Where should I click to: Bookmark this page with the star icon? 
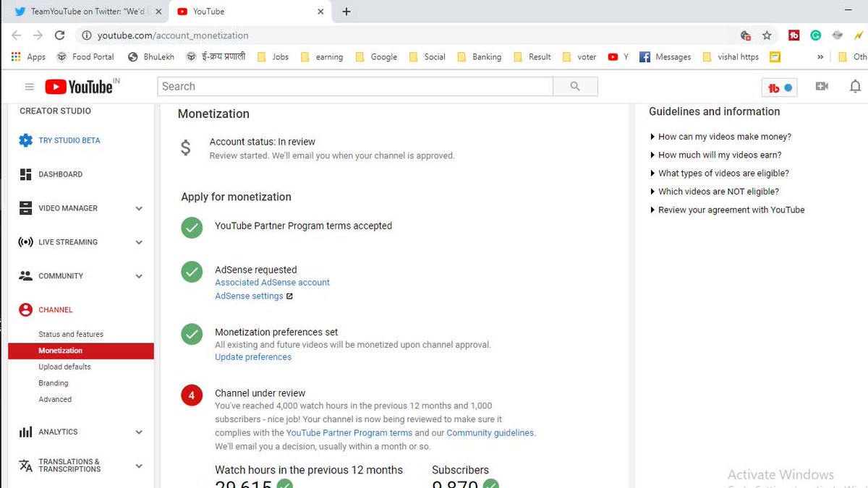(x=767, y=35)
